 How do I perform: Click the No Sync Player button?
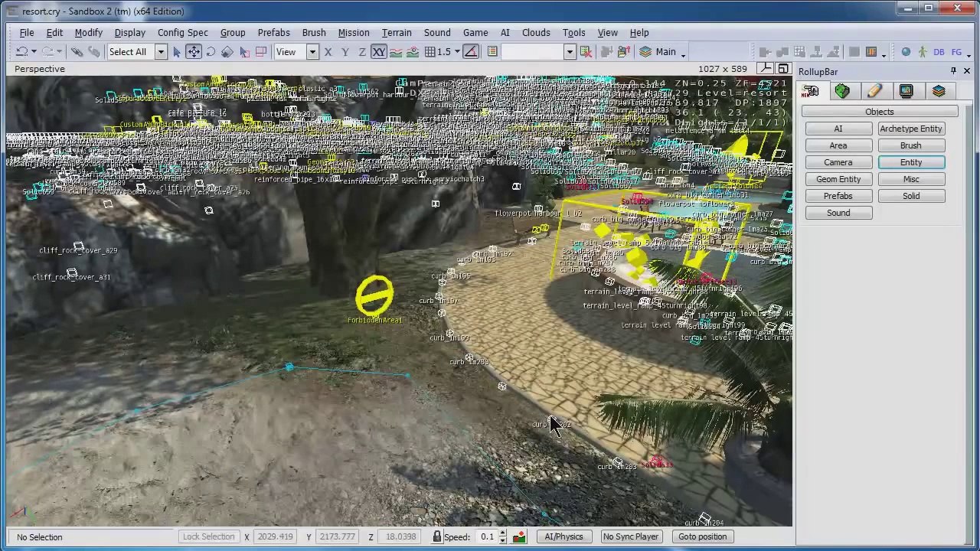(630, 536)
